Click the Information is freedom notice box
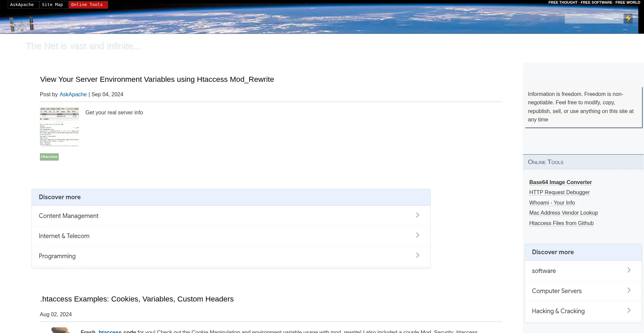644x333 pixels. [x=583, y=107]
